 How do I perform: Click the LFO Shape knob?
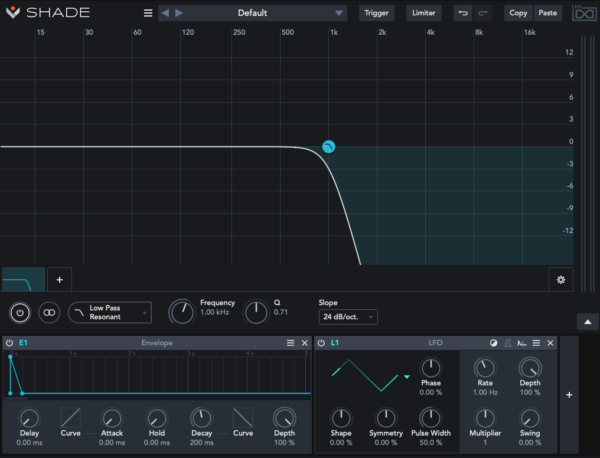(341, 419)
